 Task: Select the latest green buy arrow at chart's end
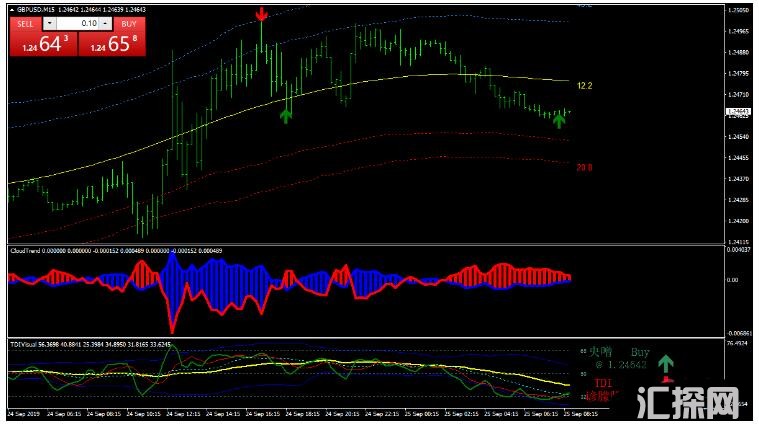pos(559,121)
